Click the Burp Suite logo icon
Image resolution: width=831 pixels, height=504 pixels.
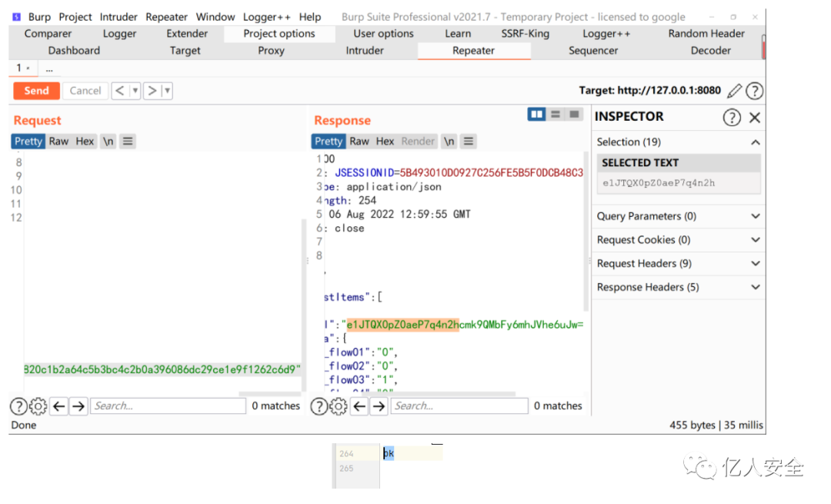(16, 17)
